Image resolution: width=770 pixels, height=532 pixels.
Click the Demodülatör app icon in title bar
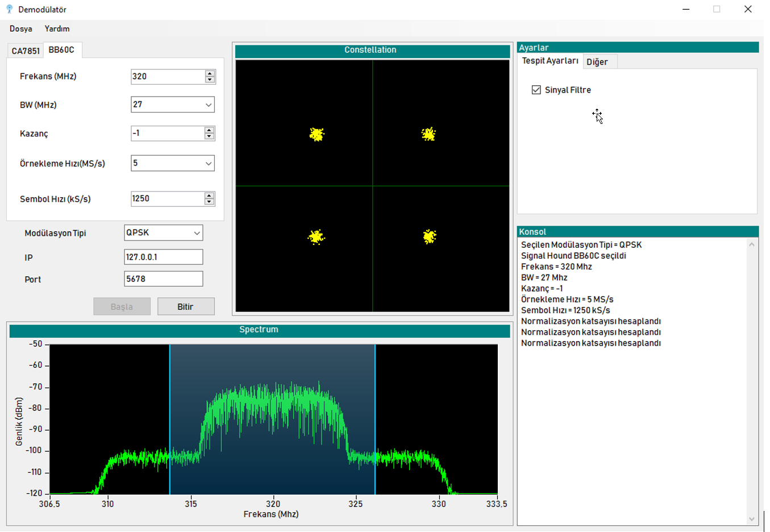9,9
